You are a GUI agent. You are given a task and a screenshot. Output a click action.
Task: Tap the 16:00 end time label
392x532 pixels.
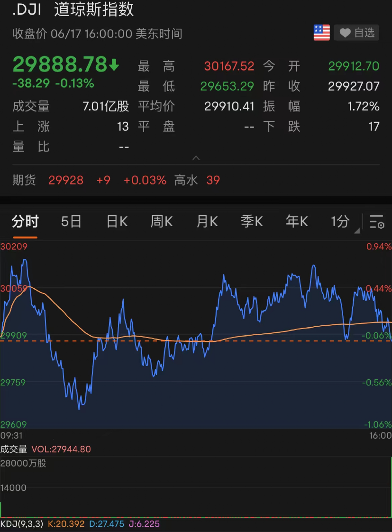pyautogui.click(x=381, y=435)
